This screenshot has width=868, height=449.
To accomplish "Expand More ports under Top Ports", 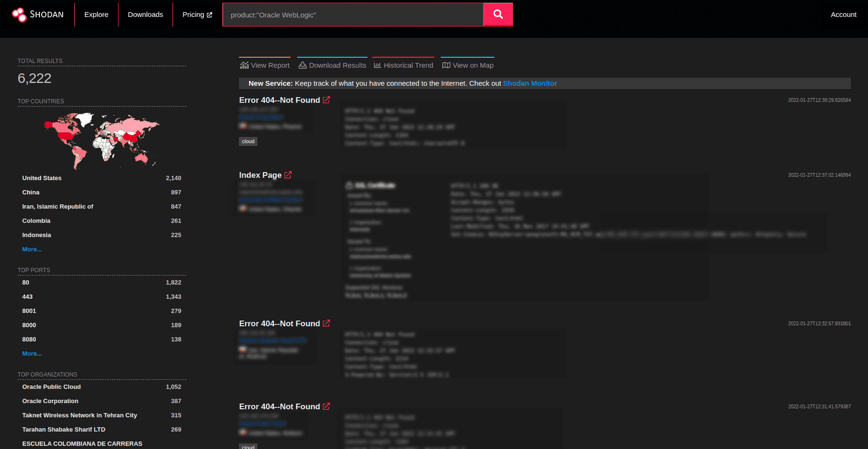I will pyautogui.click(x=32, y=353).
